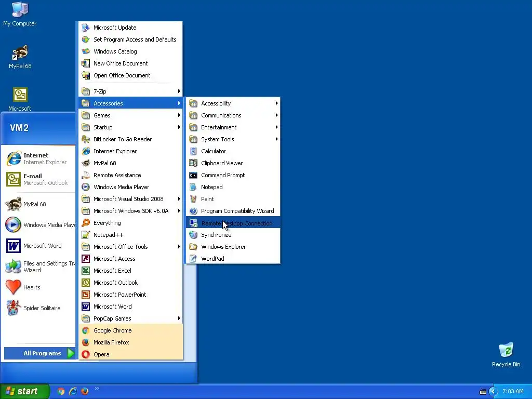
Task: Click the Synchronize icon
Action: pyautogui.click(x=193, y=235)
